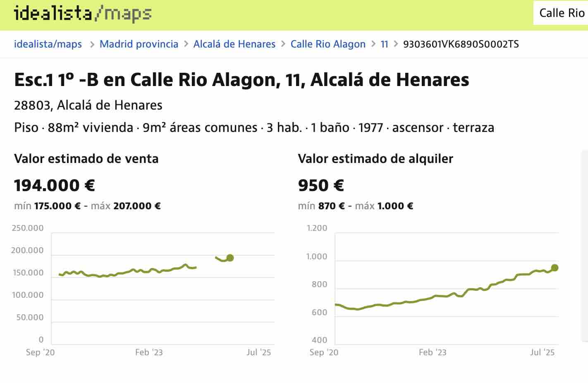Click the right edge scrollbar panel

tap(585, 246)
